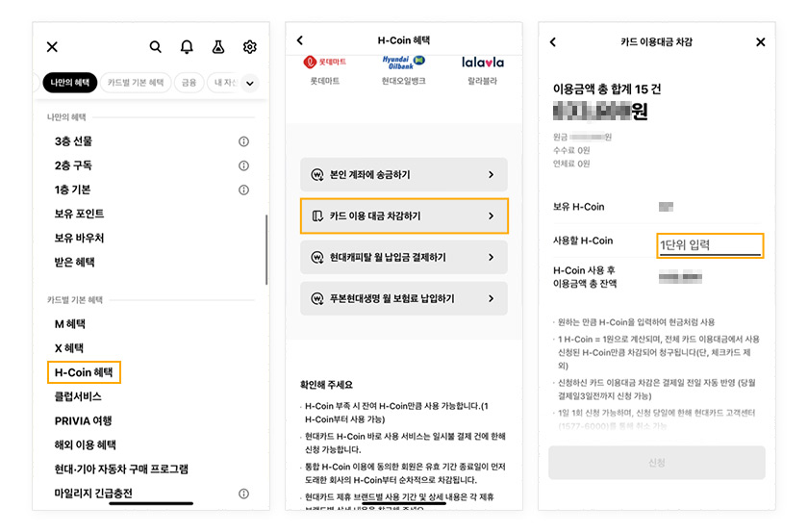This screenshot has height=532, width=808.
Task: Close the 카드 이용대금 차감 screen
Action: 761,41
